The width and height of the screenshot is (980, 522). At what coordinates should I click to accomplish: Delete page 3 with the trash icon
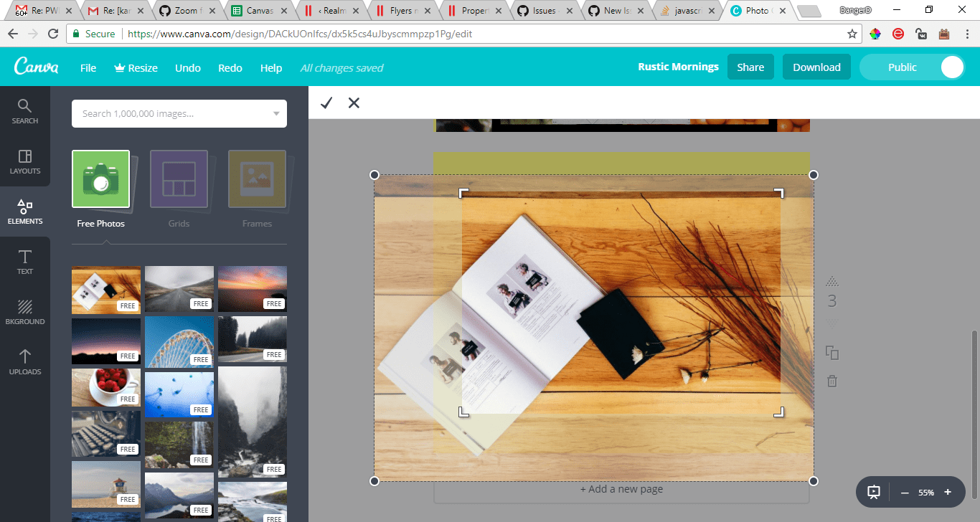click(832, 381)
